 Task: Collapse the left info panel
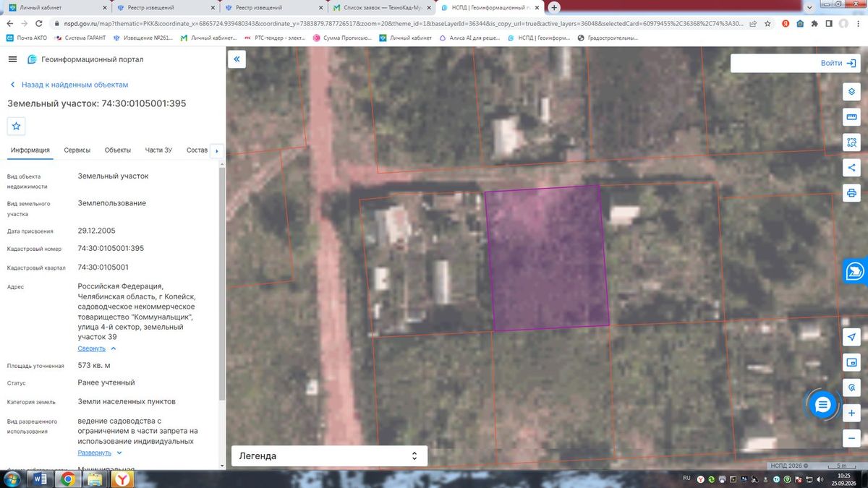click(x=237, y=59)
